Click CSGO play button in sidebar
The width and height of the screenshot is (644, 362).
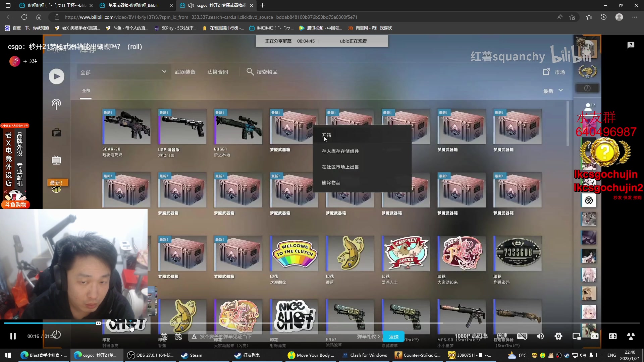tap(56, 76)
